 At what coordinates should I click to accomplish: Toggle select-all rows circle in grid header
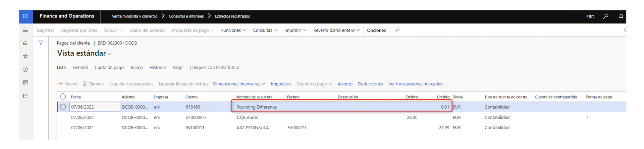pyautogui.click(x=63, y=96)
